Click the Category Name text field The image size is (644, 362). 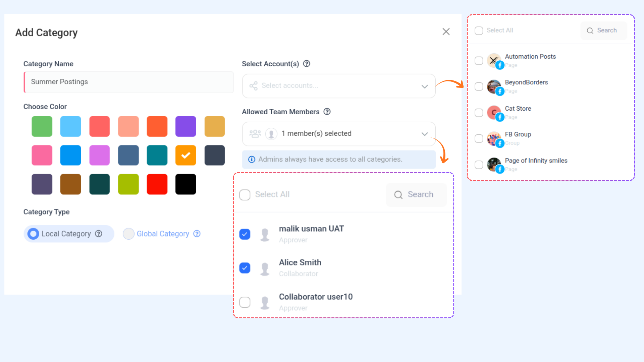(129, 82)
